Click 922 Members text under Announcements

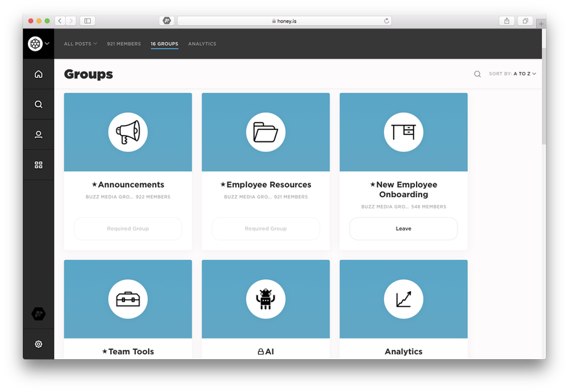[x=153, y=197]
